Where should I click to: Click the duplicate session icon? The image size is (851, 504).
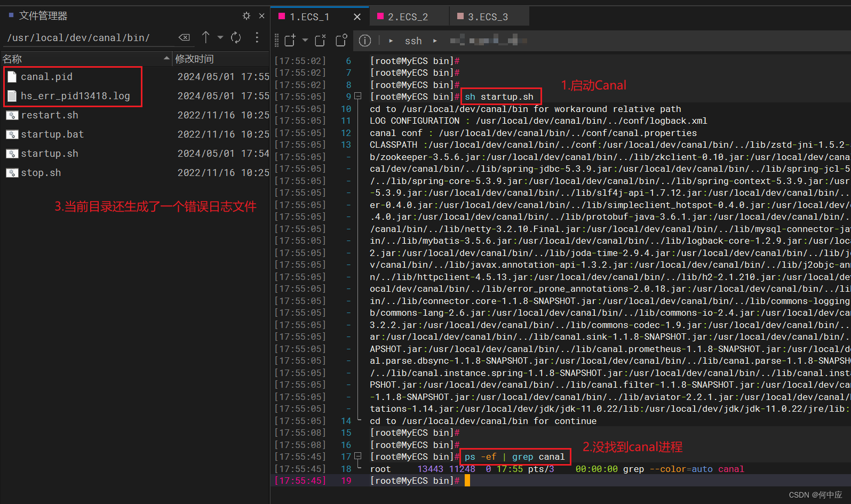click(341, 41)
